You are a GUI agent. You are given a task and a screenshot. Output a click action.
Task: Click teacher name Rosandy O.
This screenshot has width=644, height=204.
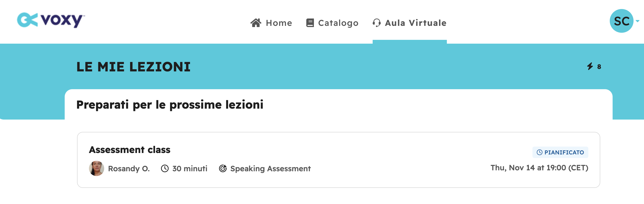(x=129, y=169)
